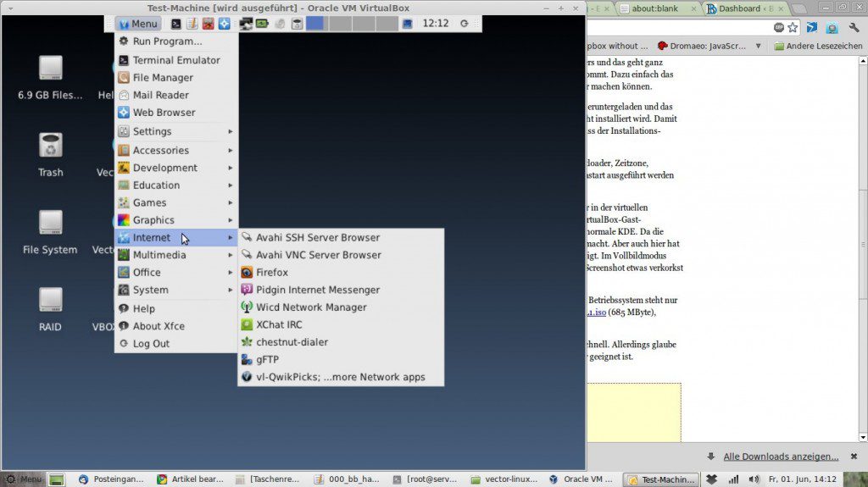Switch to the about:blank browser tab
The image size is (868, 487).
click(x=657, y=8)
